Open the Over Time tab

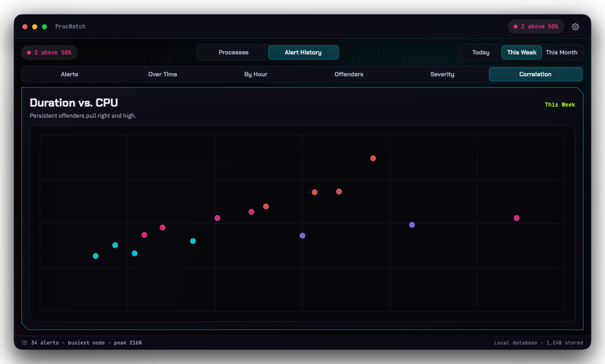point(162,74)
